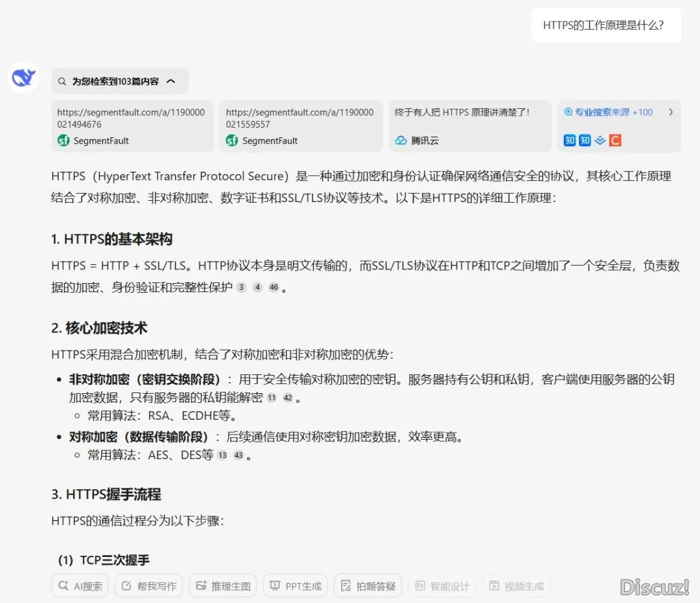Screen dimensions: 700x603
Task: Click citation badge 3 in the basic architecture section
Action: point(242,288)
